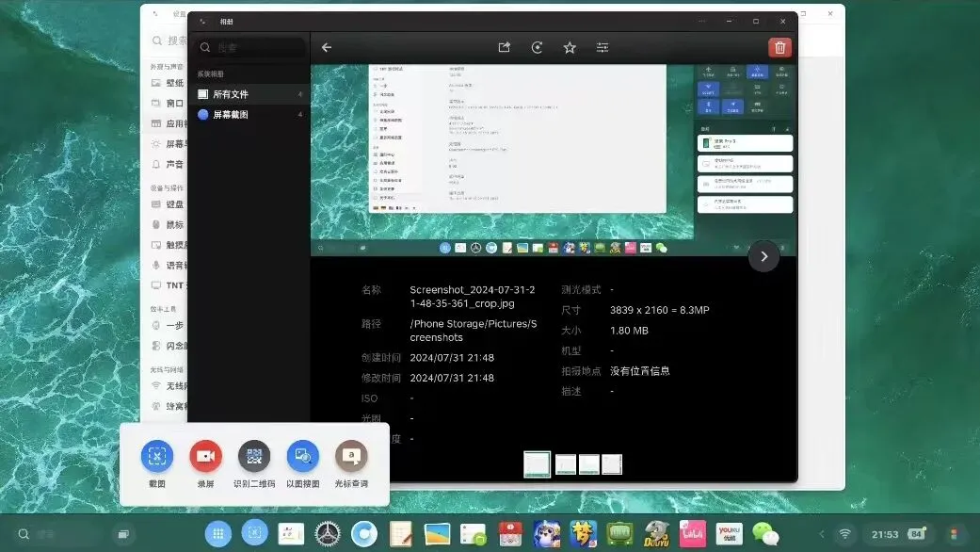The image size is (980, 552).
Task: Go back with the Gallery back arrow
Action: (327, 47)
